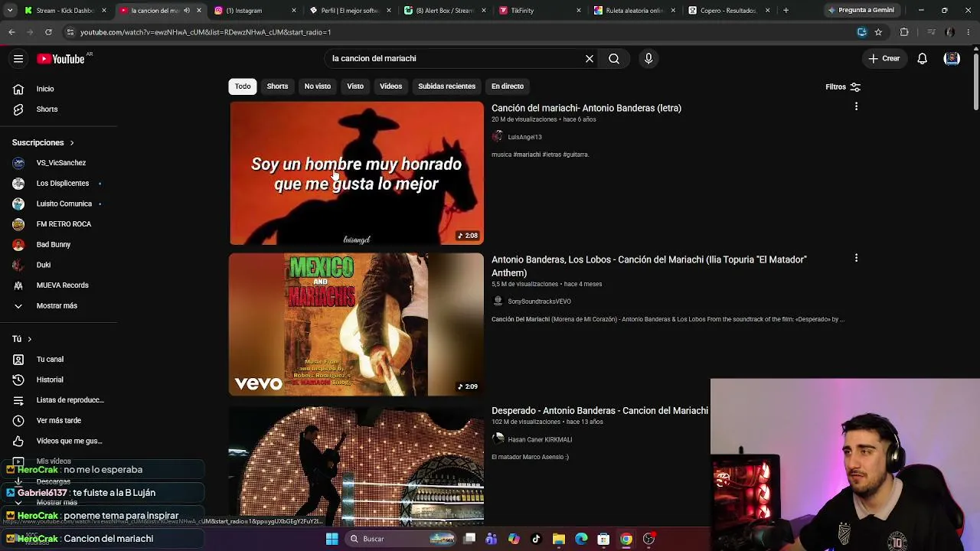Go back with the browser back arrow

click(11, 32)
